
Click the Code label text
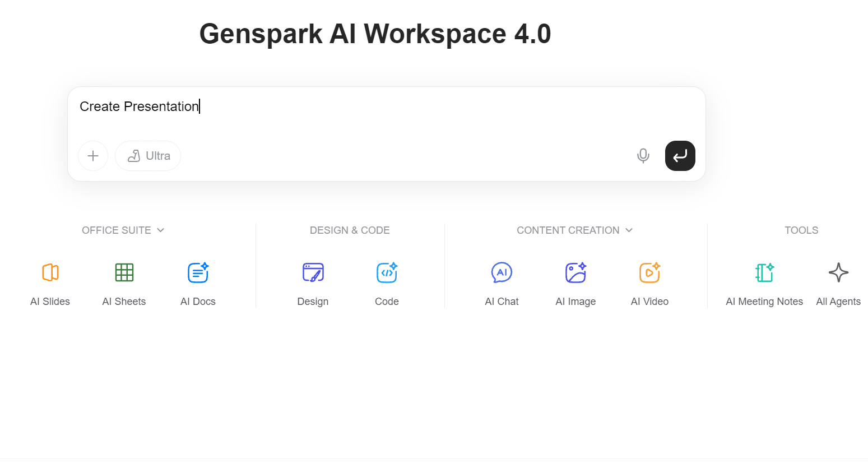tap(387, 302)
